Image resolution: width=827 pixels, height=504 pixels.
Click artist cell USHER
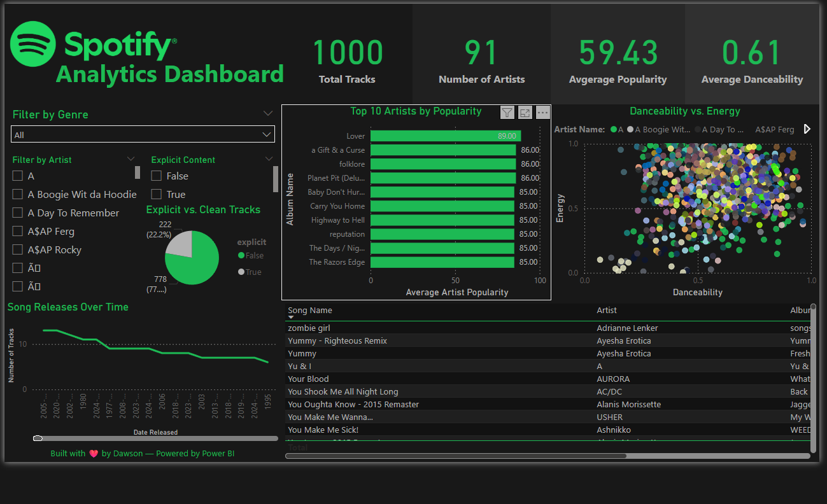click(x=609, y=417)
